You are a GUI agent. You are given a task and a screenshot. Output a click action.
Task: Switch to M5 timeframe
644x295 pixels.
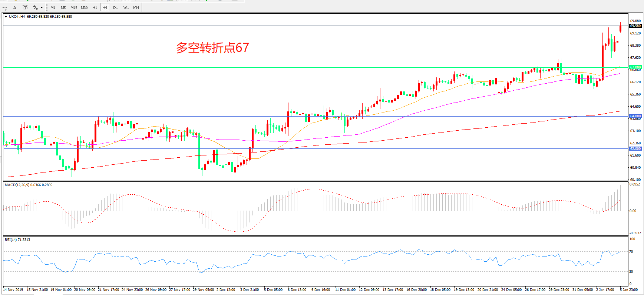[x=63, y=7]
